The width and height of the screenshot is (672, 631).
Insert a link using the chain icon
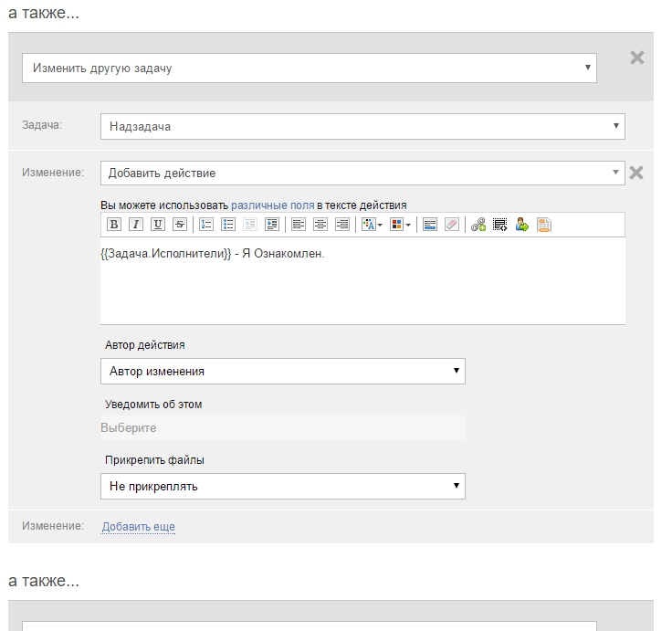click(478, 225)
